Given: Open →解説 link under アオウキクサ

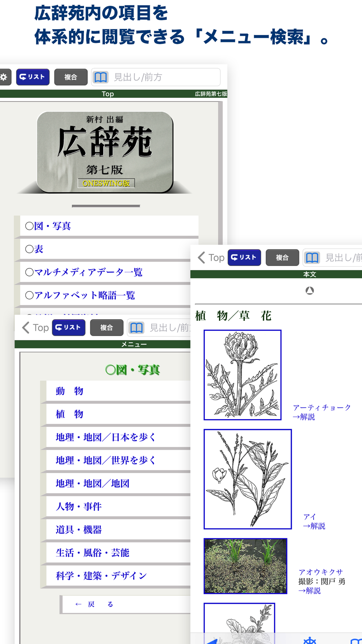Looking at the screenshot, I should [310, 591].
